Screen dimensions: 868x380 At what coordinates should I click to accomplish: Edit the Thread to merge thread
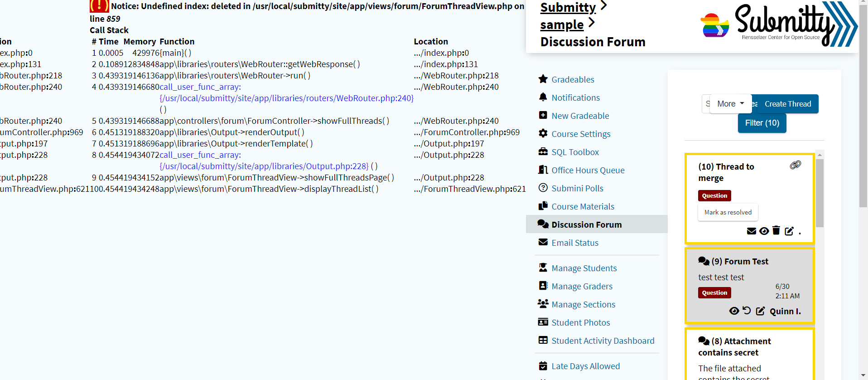789,231
